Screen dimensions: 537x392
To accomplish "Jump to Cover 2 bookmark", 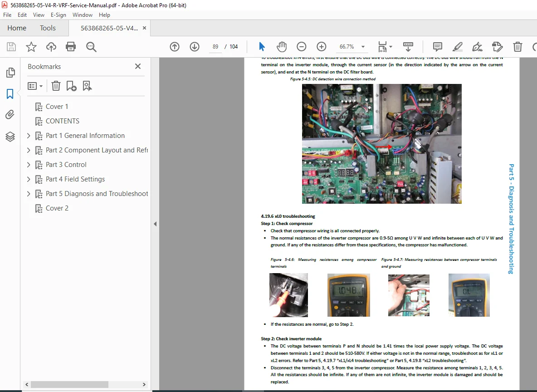I will coord(57,208).
